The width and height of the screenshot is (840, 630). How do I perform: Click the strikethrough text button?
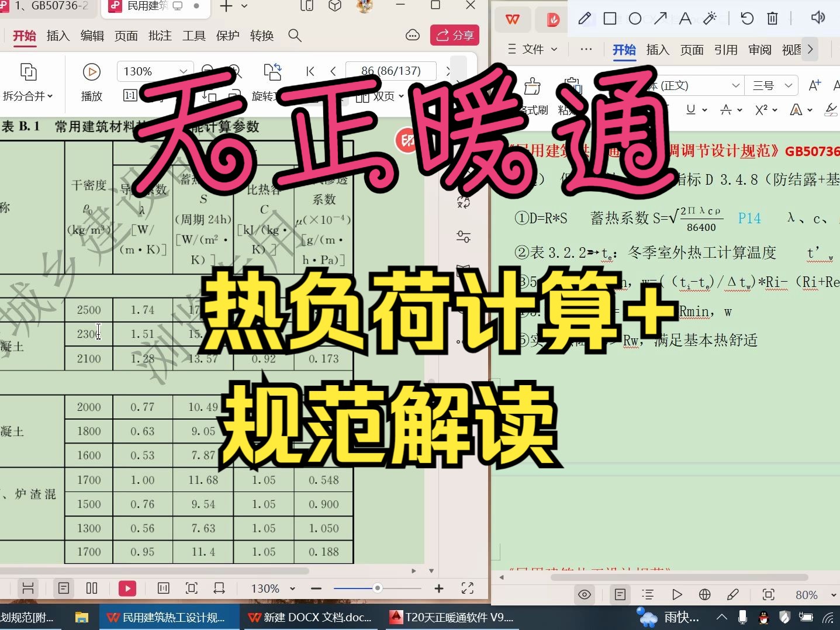726,110
